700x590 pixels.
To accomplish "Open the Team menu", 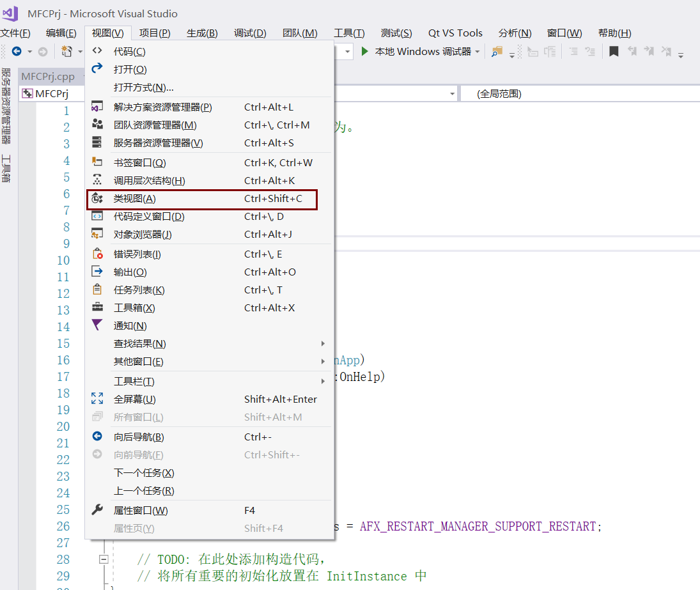I will pos(300,33).
